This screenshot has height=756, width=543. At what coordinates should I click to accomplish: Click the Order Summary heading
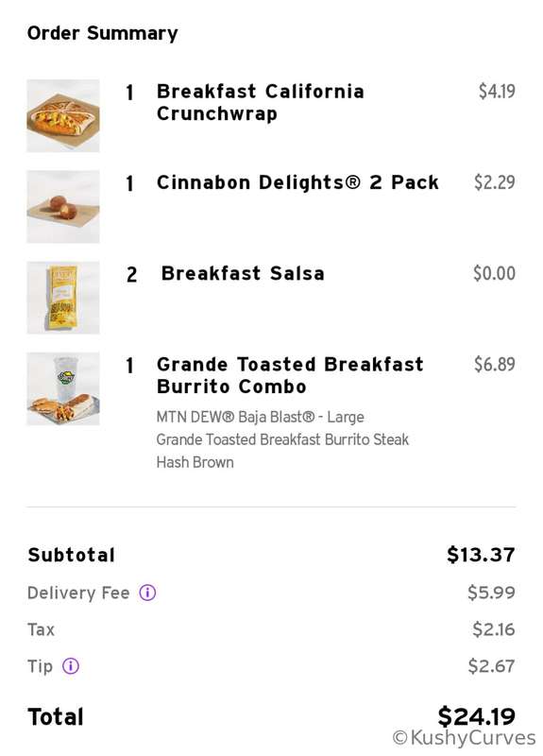click(103, 33)
